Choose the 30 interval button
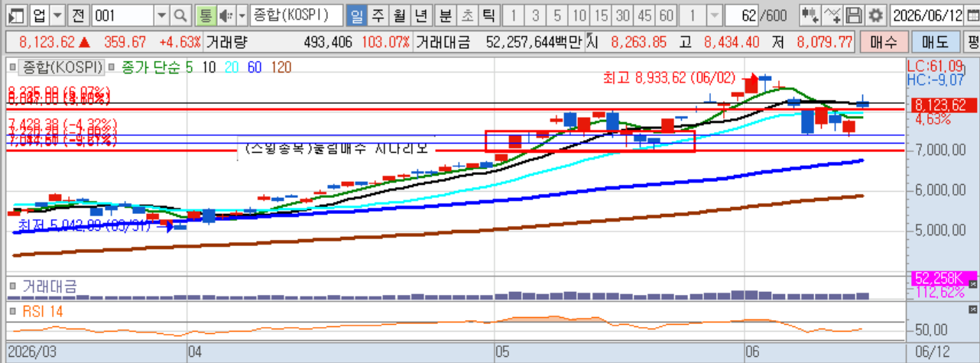 point(624,15)
